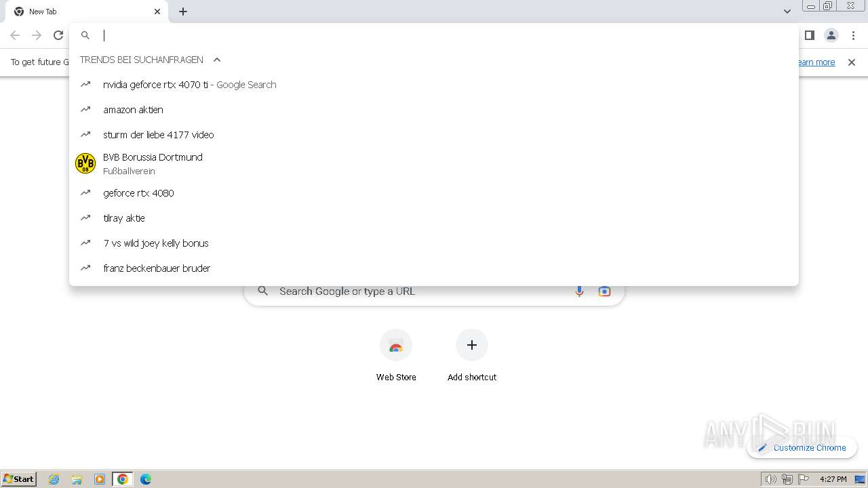This screenshot has width=868, height=488.
Task: Select the tilray aktie suggestion
Action: (434, 218)
